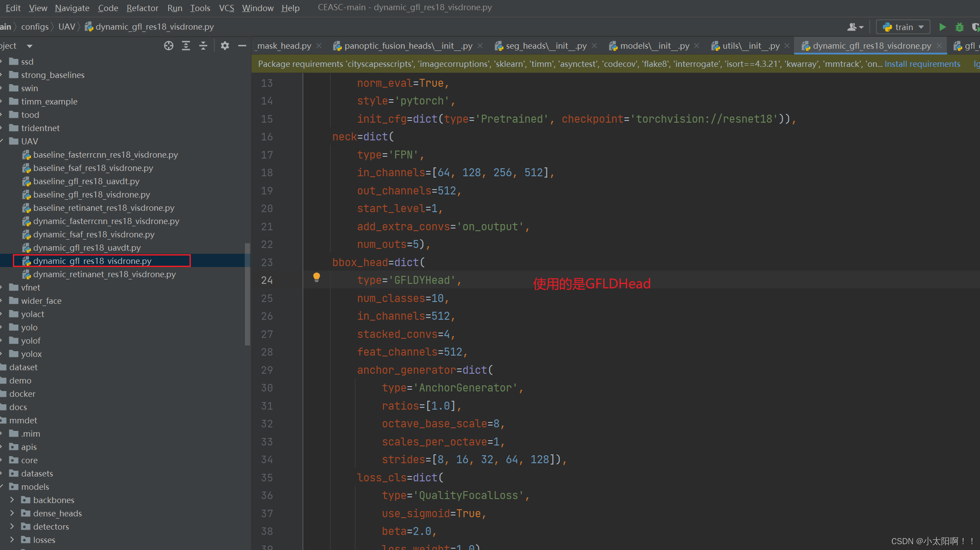The image size is (980, 550).
Task: Hide the Project tool window
Action: (x=242, y=46)
